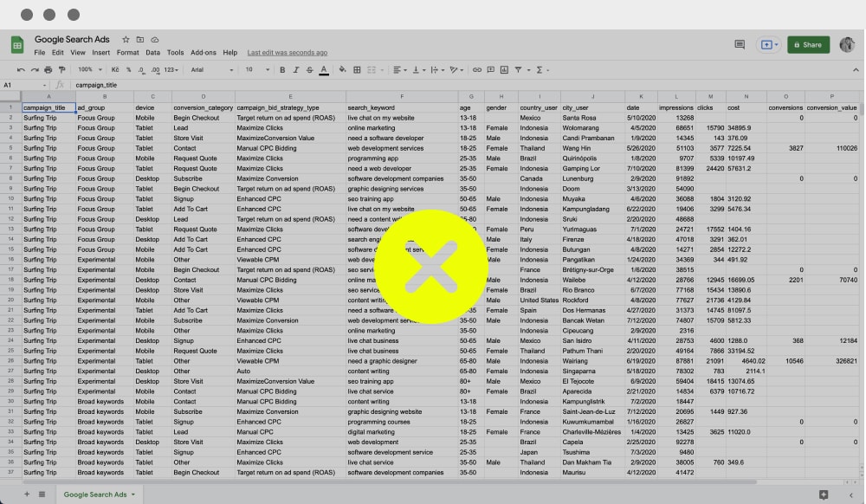Open comment history icon near Share
The height and width of the screenshot is (504, 866).
pos(740,45)
